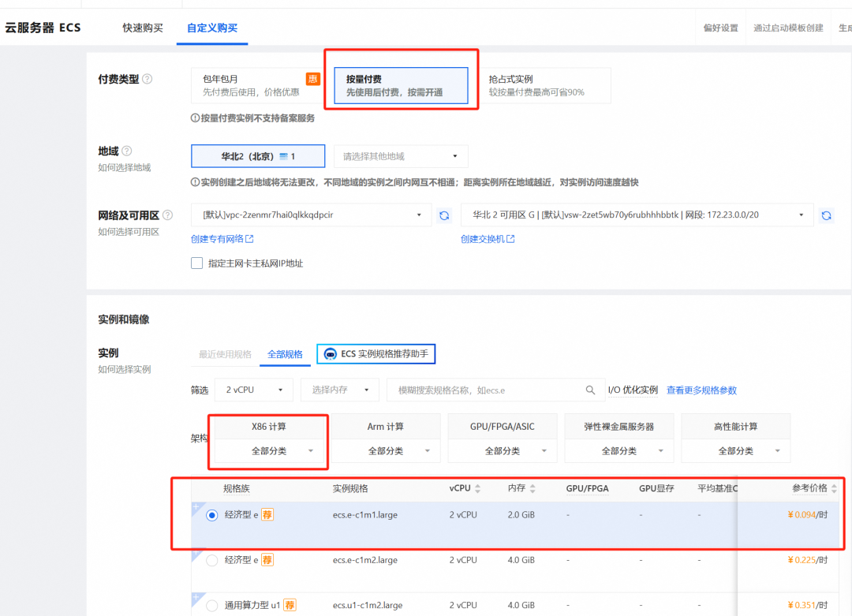Select the ecs.u1-c1m2.large radio button
The width and height of the screenshot is (852, 616).
[212, 606]
